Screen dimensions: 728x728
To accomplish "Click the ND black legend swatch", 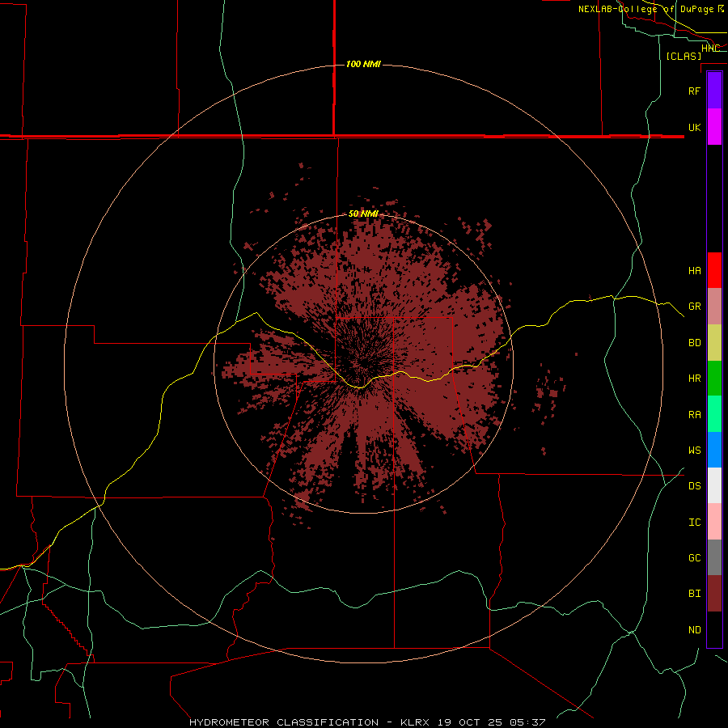I will [x=714, y=629].
